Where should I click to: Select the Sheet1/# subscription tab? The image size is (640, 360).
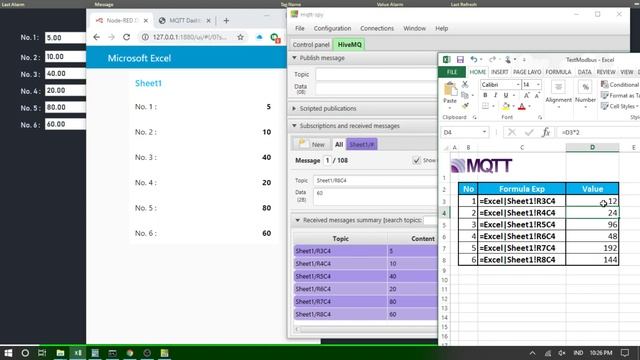click(x=362, y=144)
